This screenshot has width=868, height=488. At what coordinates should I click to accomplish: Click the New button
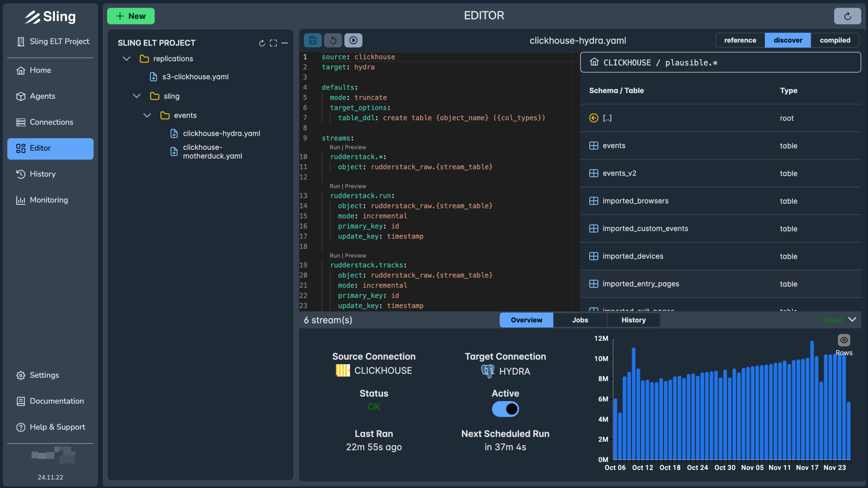click(131, 16)
